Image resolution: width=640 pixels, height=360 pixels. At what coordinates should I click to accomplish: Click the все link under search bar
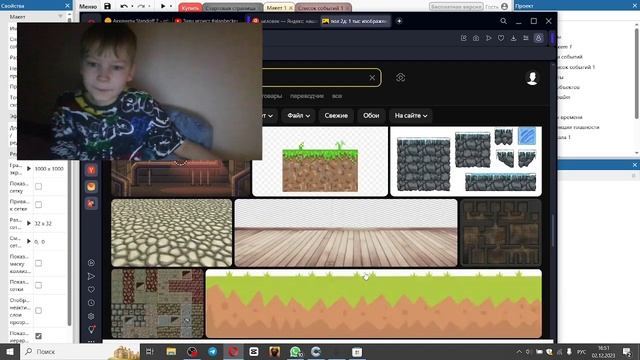337,96
